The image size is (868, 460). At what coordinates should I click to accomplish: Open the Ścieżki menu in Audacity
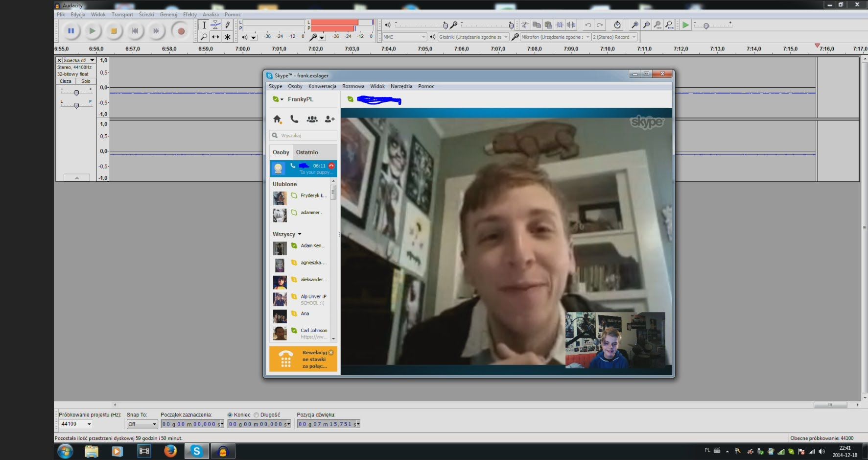146,15
